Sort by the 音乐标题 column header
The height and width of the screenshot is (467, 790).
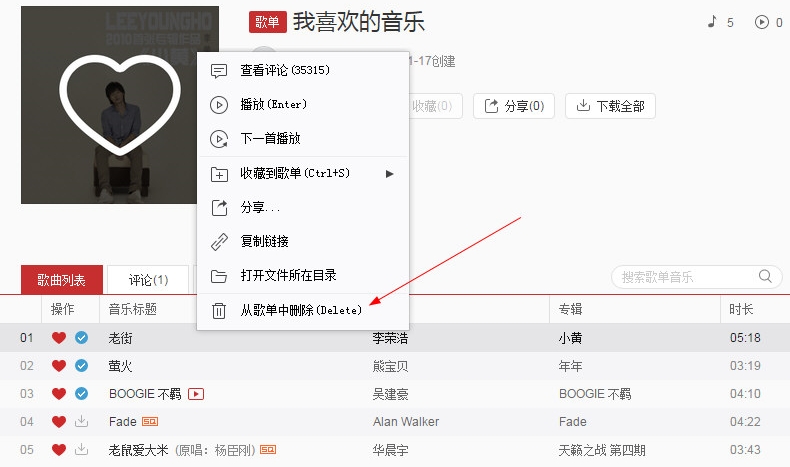pyautogui.click(x=133, y=309)
